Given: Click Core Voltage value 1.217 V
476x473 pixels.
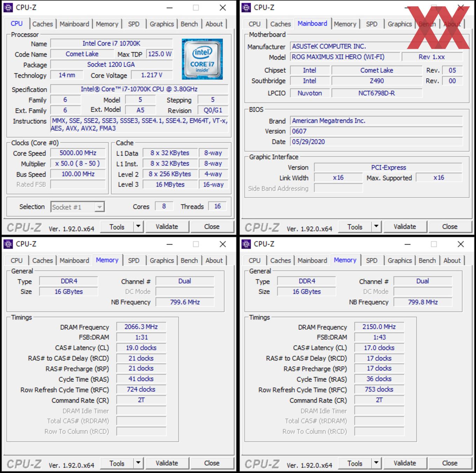Looking at the screenshot, I should (152, 75).
